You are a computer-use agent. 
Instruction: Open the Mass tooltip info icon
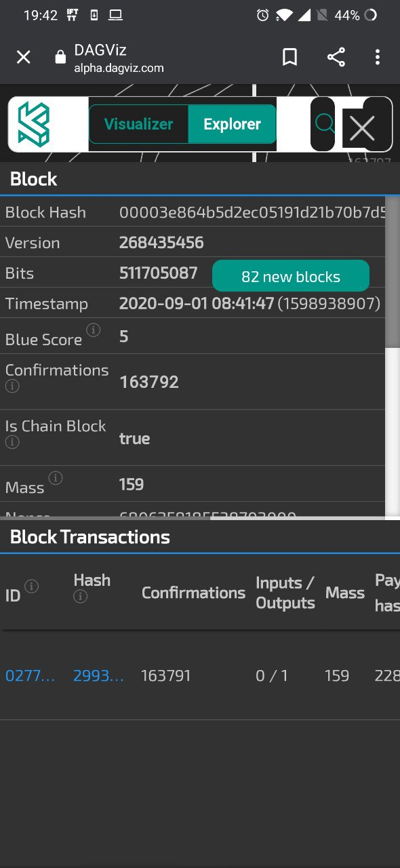point(56,477)
